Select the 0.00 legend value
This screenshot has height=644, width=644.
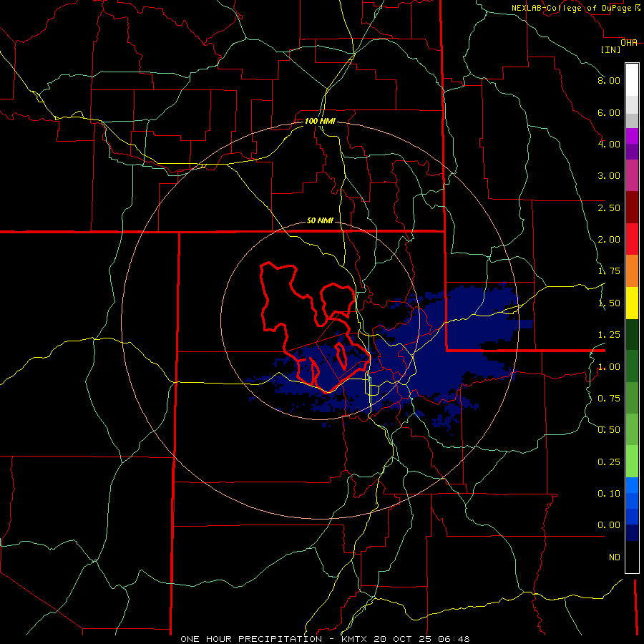[x=609, y=525]
